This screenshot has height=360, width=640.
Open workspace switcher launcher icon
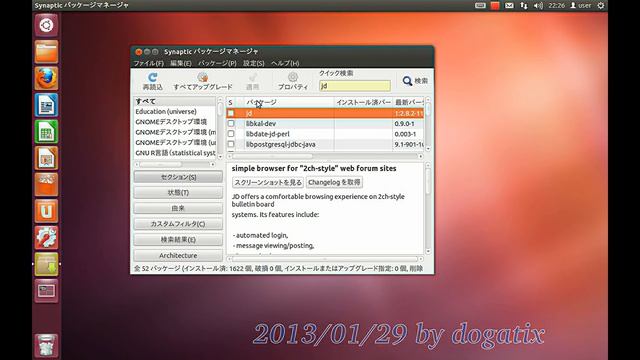46,291
